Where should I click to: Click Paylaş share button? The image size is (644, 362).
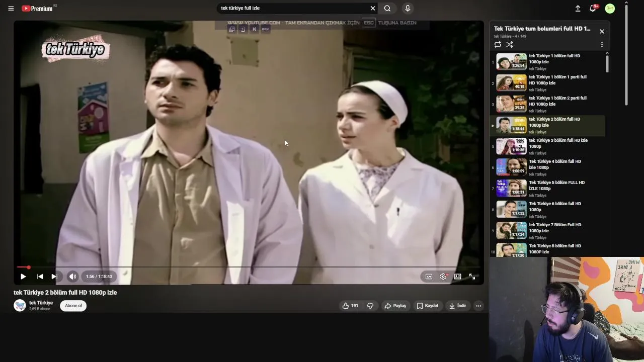pos(395,306)
